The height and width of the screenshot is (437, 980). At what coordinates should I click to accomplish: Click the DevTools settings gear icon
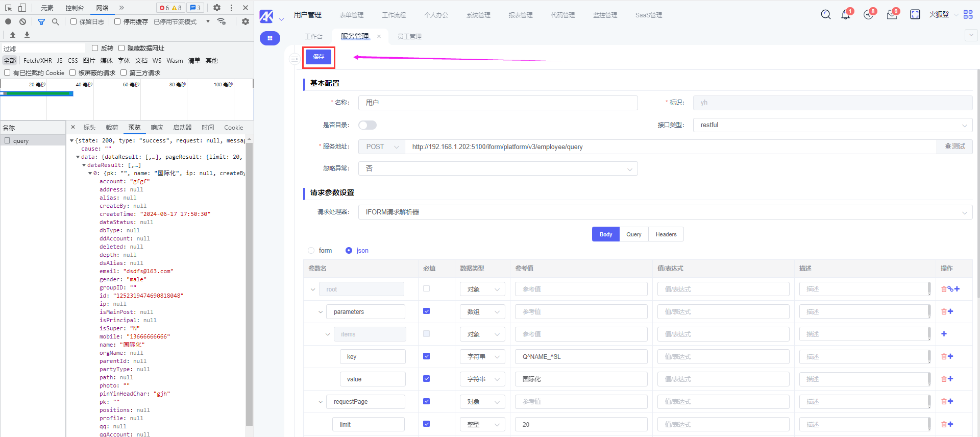tap(217, 8)
